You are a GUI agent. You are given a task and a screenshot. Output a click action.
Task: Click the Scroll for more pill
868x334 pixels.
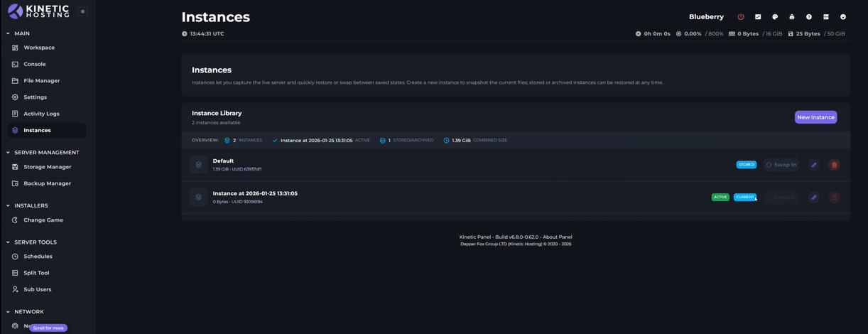coord(48,328)
